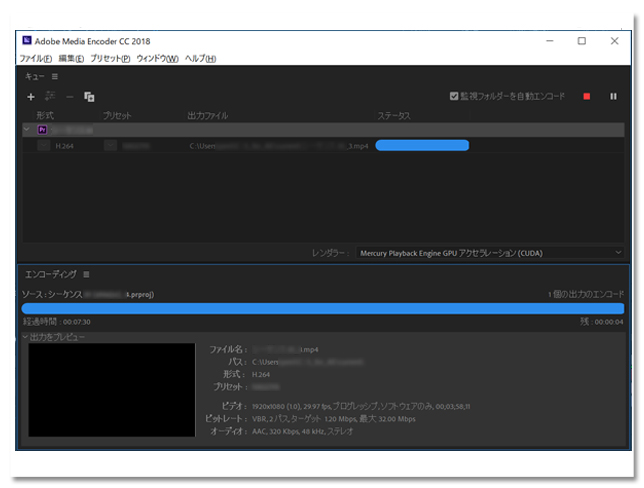
Task: Click the Adobe Media Encoder title icon
Action: 27,40
